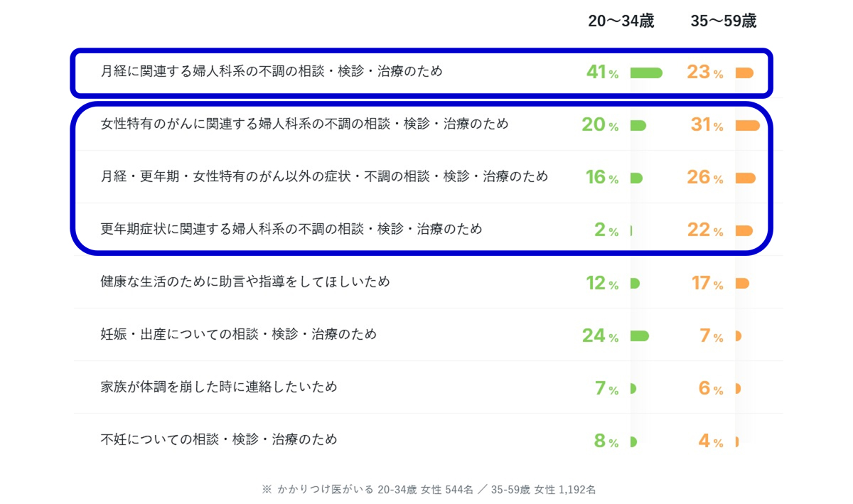
Task: Click the orange 26% value
Action: coord(704,177)
